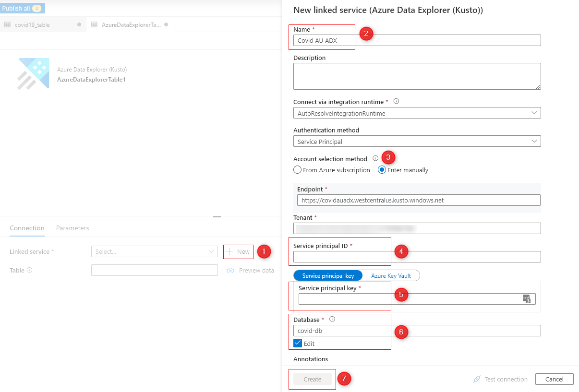Click the Annotations heading

(x=311, y=359)
